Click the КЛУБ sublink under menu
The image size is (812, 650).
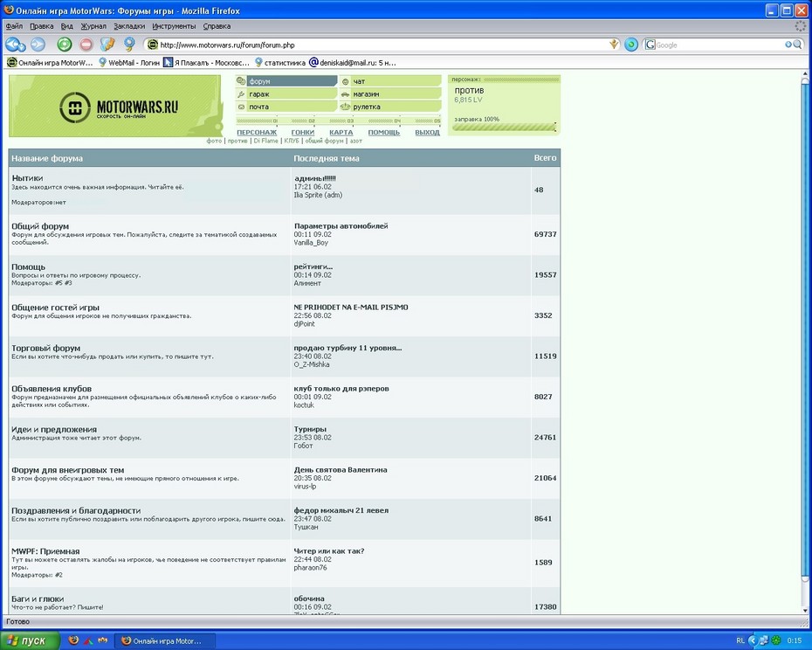point(292,141)
